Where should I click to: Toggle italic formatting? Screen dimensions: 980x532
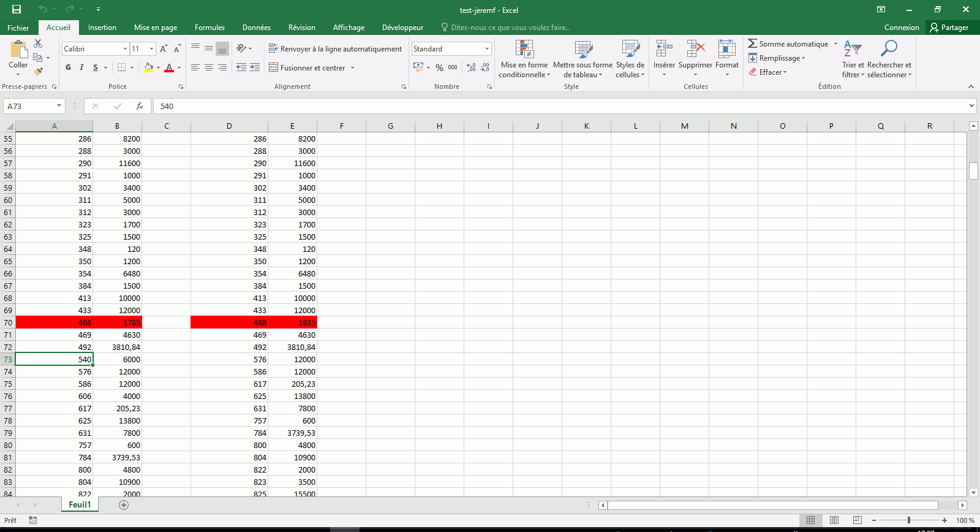[x=81, y=67]
